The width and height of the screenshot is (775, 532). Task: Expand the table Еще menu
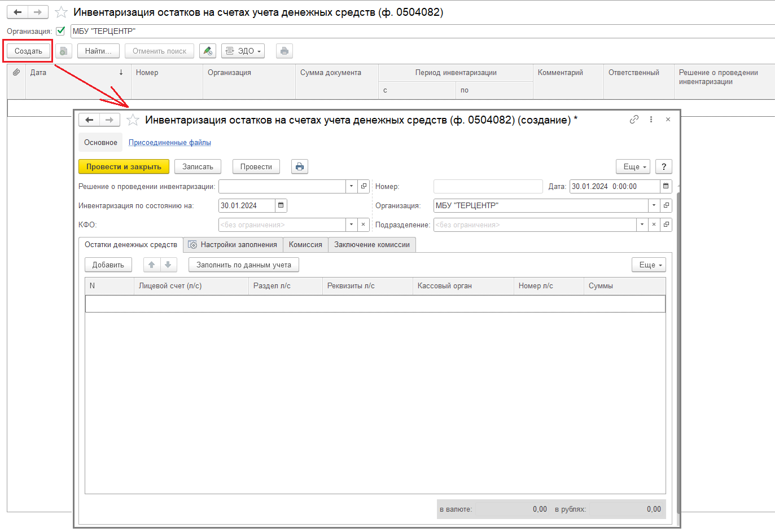[649, 265]
